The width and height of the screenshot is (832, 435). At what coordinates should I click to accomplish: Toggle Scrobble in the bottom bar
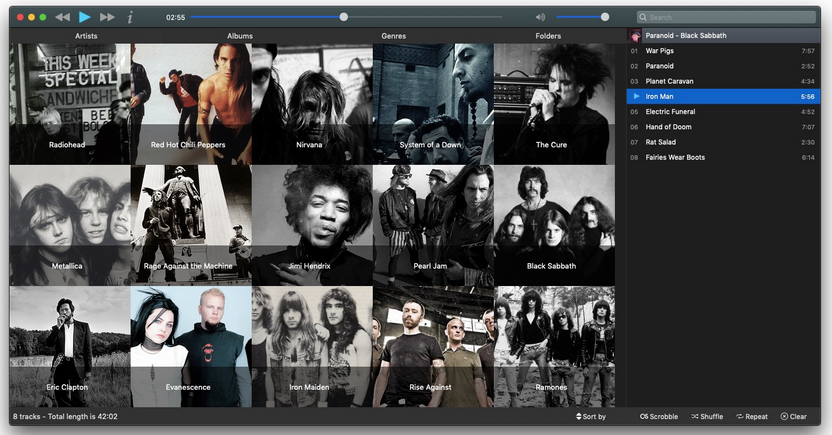(x=658, y=416)
